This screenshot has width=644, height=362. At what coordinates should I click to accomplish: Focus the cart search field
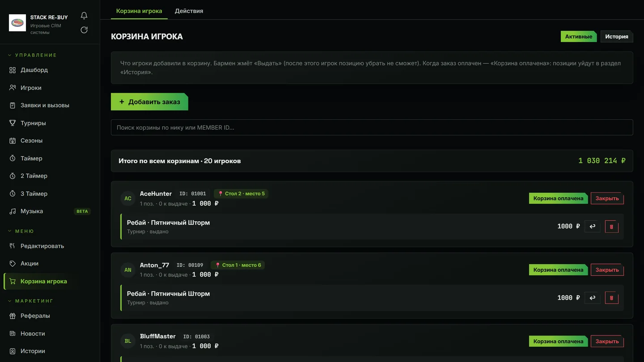point(372,127)
